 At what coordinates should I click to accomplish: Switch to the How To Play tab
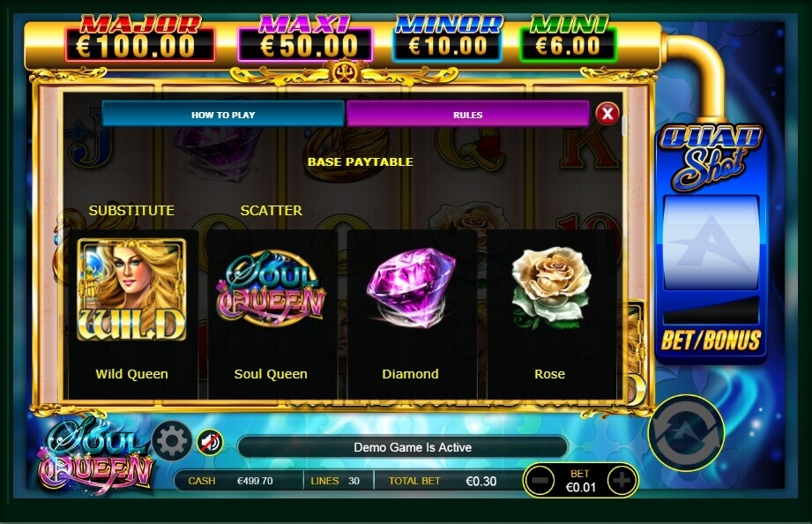click(223, 115)
